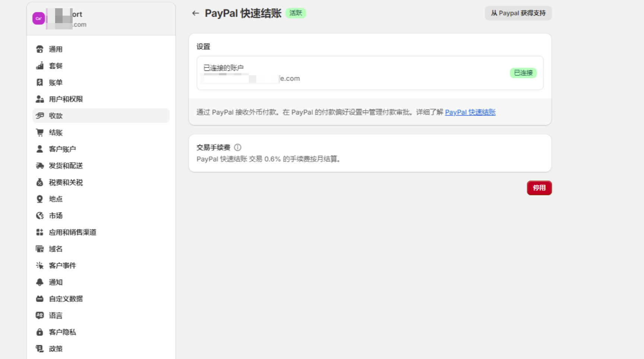The image size is (644, 359).
Task: Click the 0.6% fee description text
Action: pyautogui.click(x=269, y=159)
